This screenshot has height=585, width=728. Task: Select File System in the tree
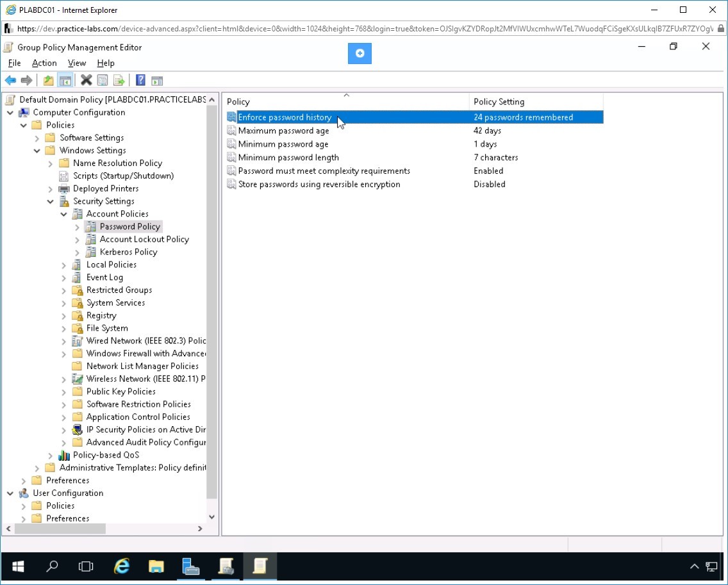(x=107, y=328)
